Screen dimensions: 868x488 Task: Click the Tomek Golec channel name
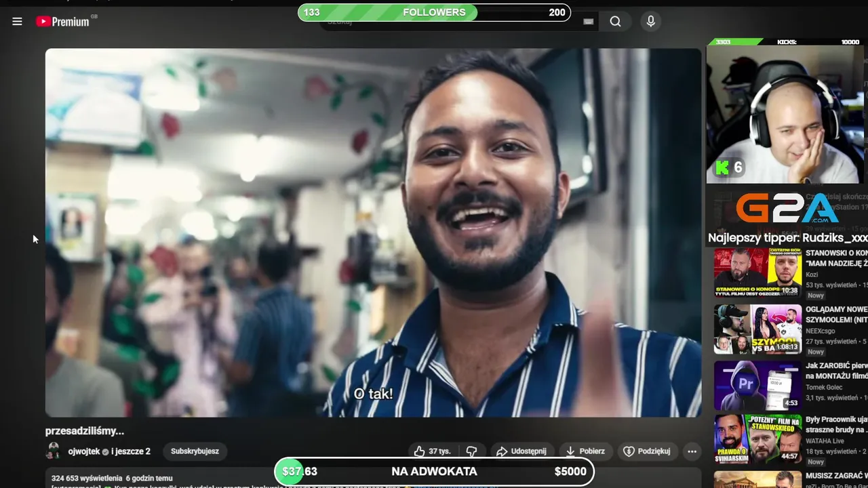pos(824,387)
